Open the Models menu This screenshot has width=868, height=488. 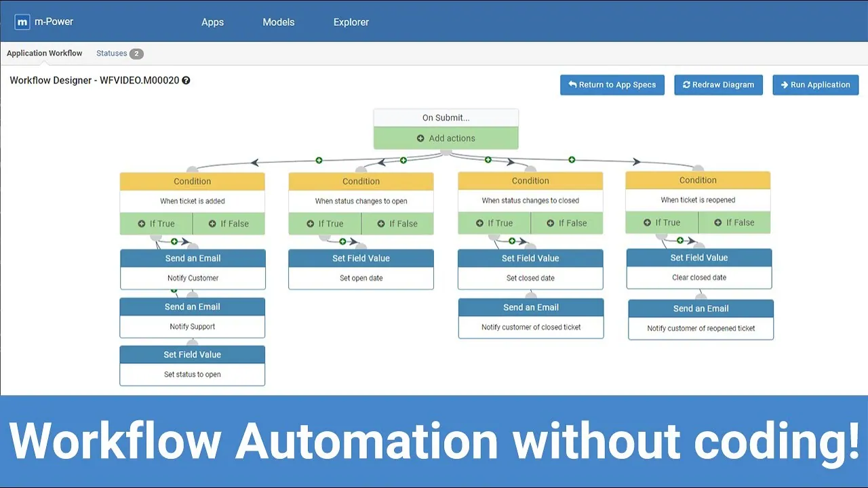279,22
